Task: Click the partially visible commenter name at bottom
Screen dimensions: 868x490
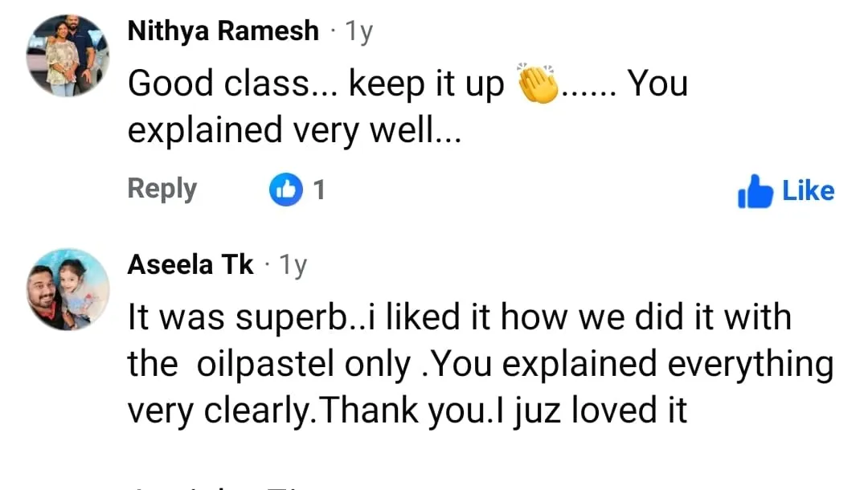Action: (x=217, y=485)
